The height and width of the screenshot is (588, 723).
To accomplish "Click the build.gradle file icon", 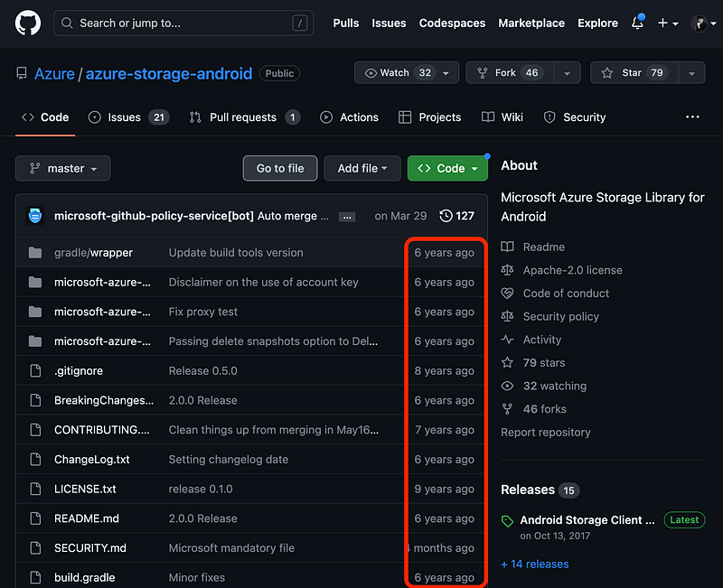I will (35, 577).
